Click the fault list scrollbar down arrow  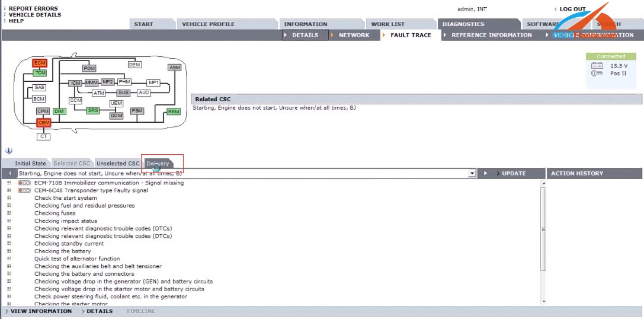click(543, 301)
